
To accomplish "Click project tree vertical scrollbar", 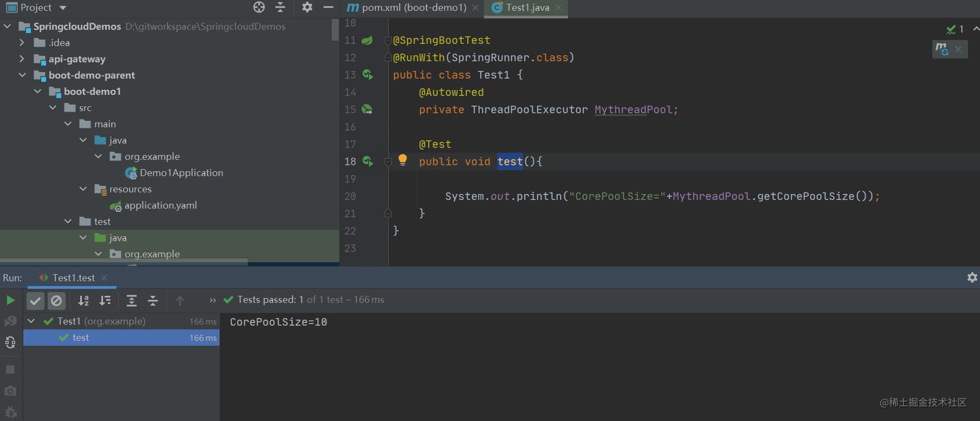I will pyautogui.click(x=335, y=29).
